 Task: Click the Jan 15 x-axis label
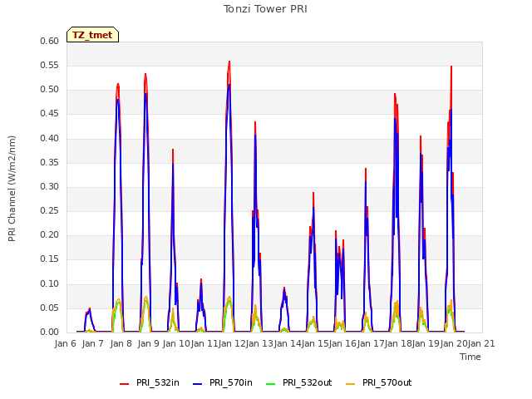[x=315, y=343]
